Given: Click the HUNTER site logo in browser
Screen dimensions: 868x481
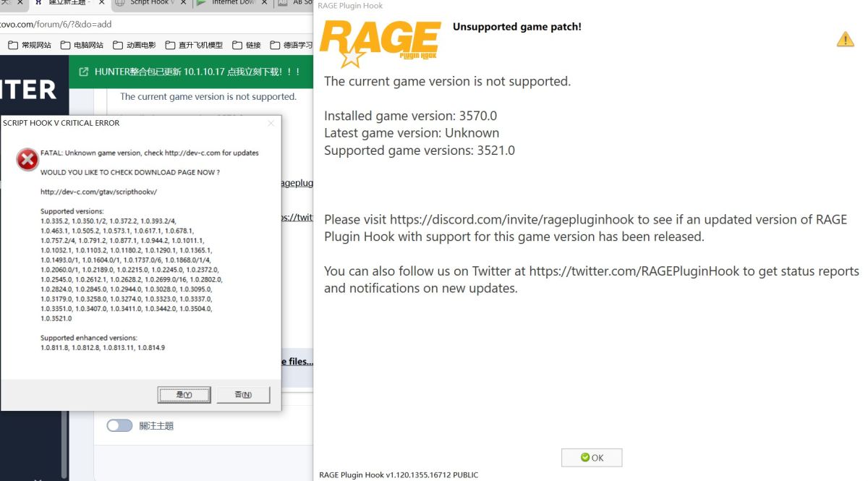Looking at the screenshot, I should pos(29,90).
